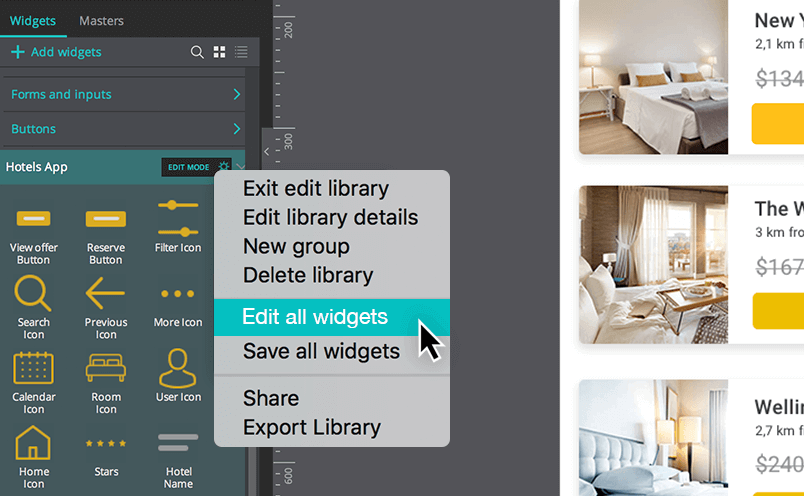This screenshot has width=804, height=496.
Task: Open the Widgets tab
Action: click(x=33, y=21)
